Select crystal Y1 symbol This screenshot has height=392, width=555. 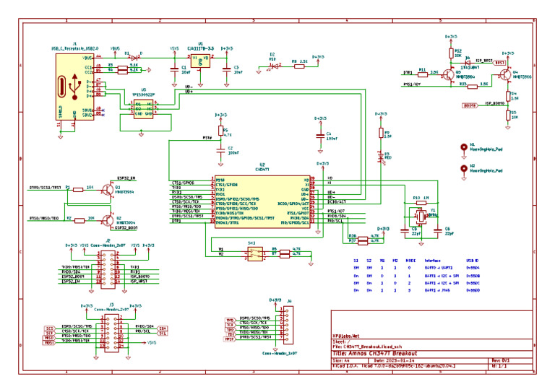click(x=421, y=217)
